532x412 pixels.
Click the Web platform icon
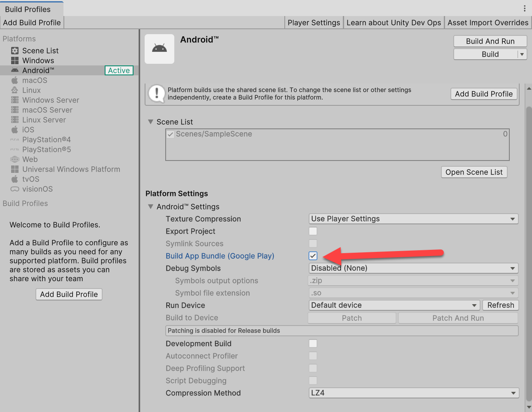[15, 159]
